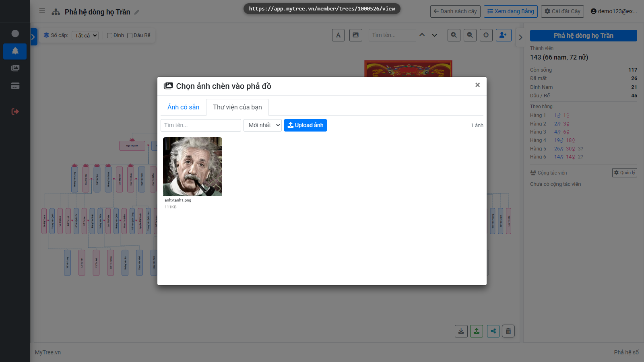Click 'Chưa có cộng tác viên' text
The height and width of the screenshot is (362, 644).
coord(555,184)
